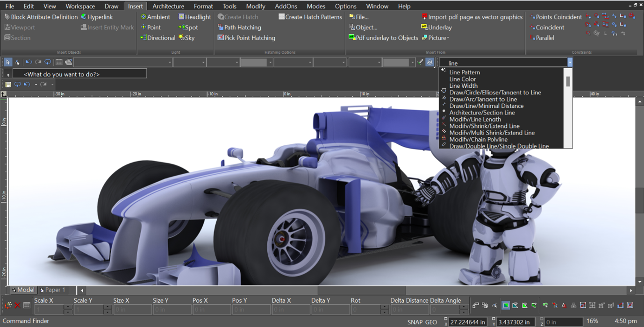Insert a Headlight

[x=195, y=17]
